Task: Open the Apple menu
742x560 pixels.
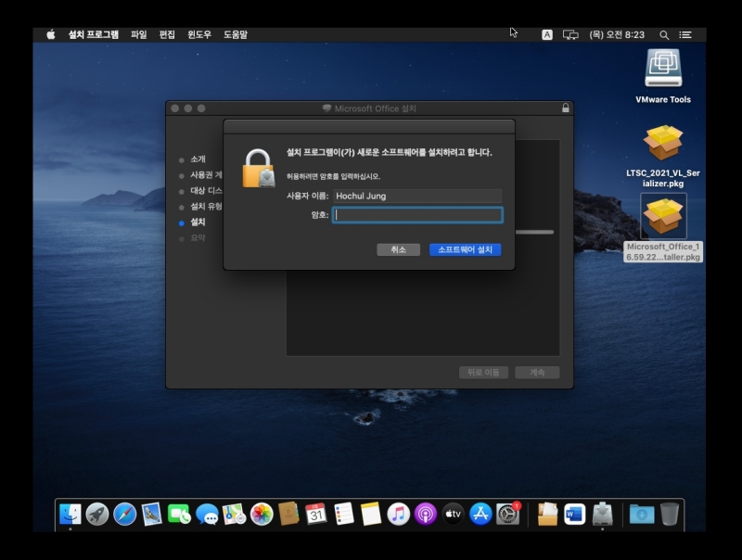Action: pyautogui.click(x=51, y=34)
